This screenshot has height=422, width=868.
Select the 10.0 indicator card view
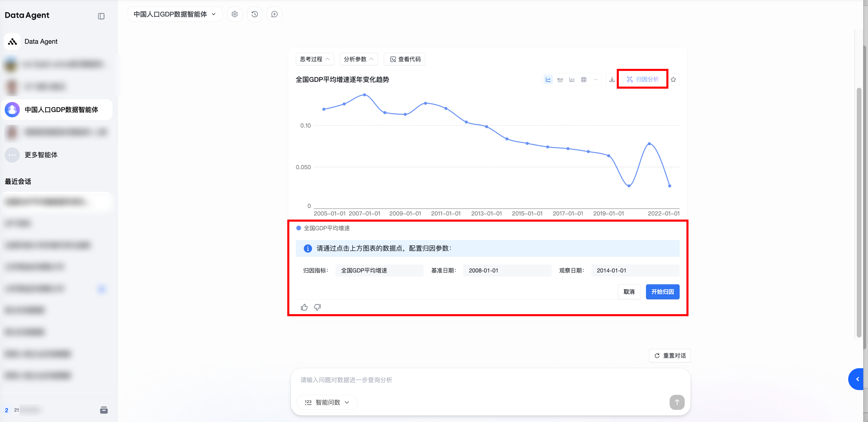tap(560, 79)
